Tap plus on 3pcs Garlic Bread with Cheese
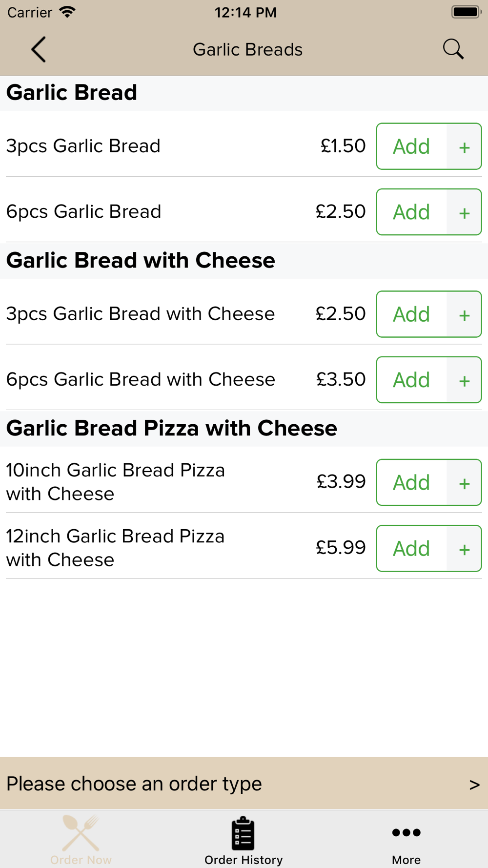 [464, 314]
